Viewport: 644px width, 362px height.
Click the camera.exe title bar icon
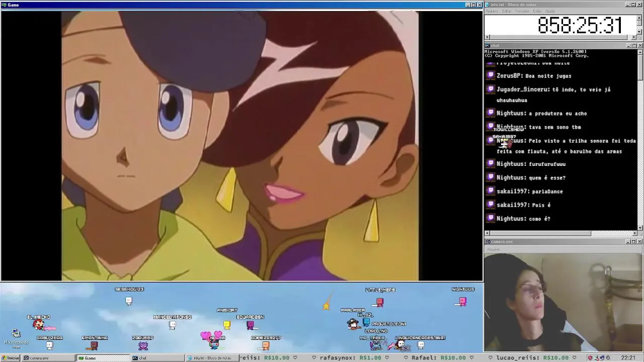(488, 242)
